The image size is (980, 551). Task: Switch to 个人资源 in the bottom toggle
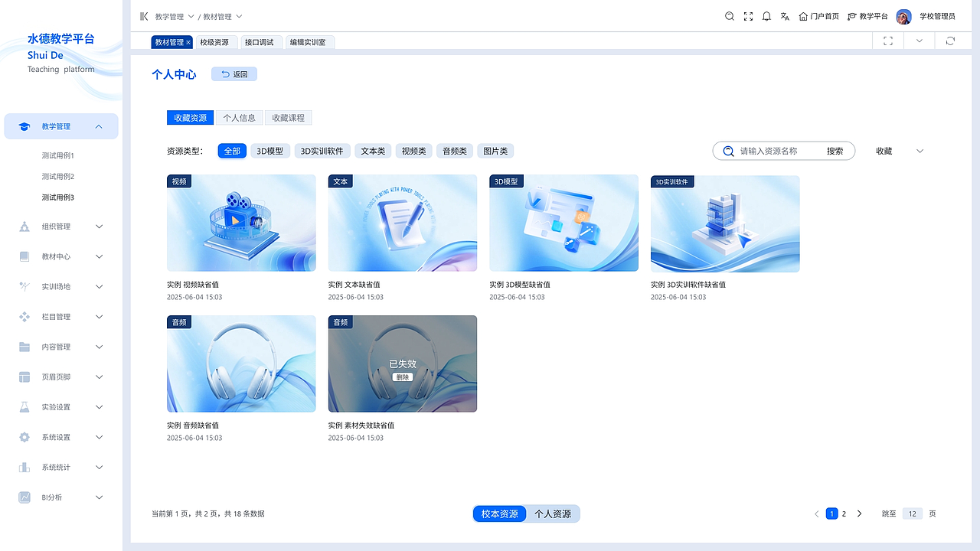pos(554,514)
